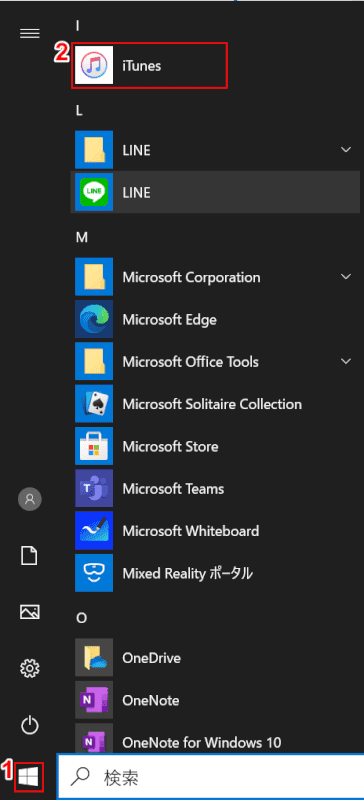The image size is (364, 800).
Task: Click the letter L section header
Action: point(79,110)
